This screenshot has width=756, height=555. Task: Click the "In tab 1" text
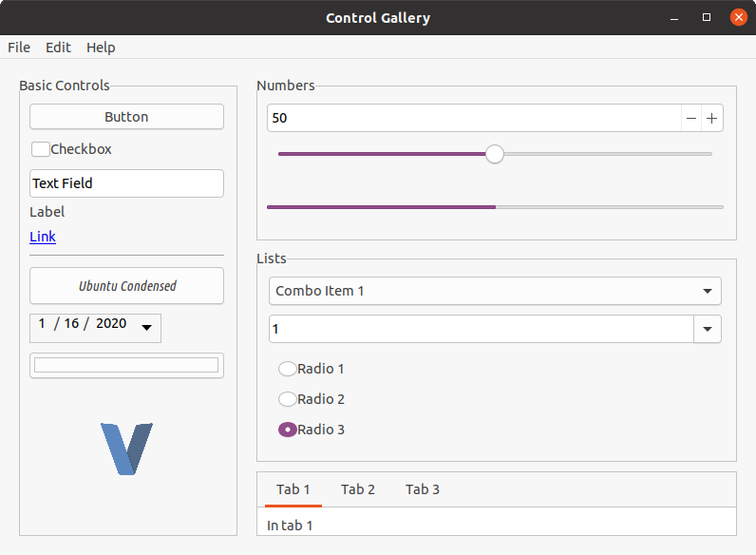click(x=290, y=526)
